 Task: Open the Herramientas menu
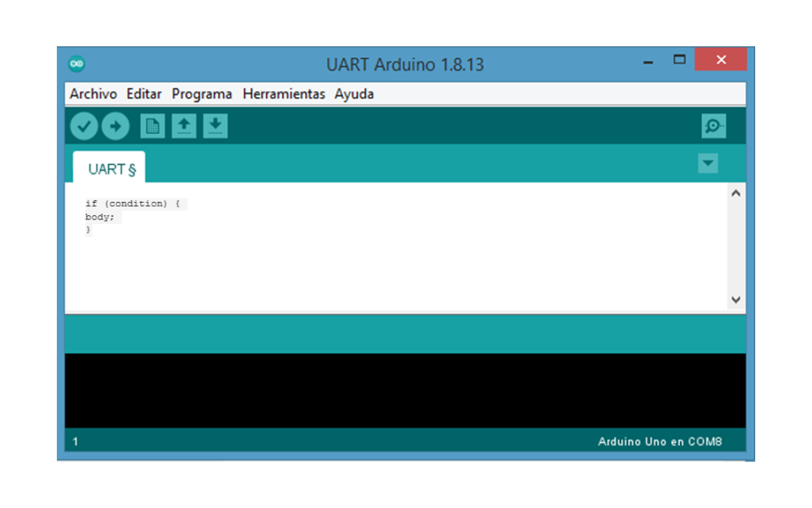pyautogui.click(x=284, y=94)
